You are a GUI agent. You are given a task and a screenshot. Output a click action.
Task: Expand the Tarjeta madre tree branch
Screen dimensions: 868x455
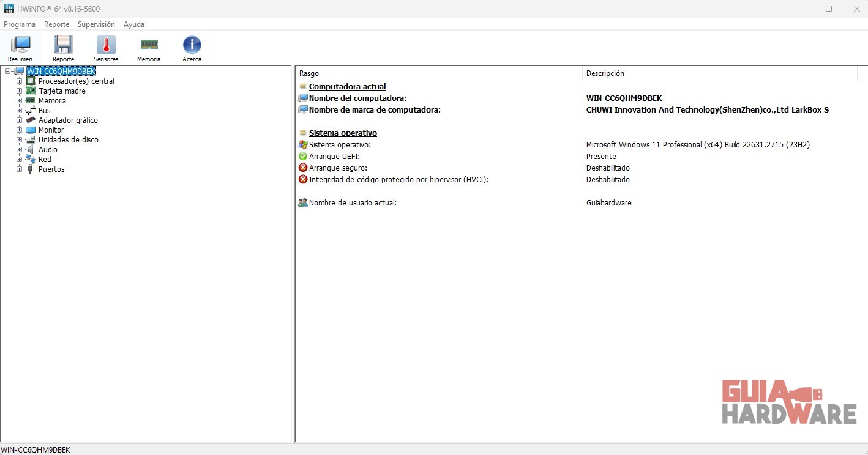pyautogui.click(x=20, y=91)
